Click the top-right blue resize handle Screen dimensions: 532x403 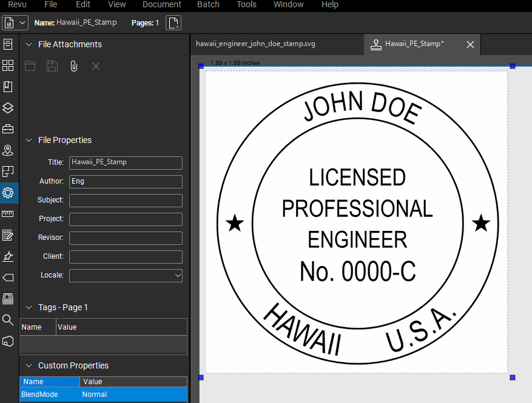[x=513, y=66]
